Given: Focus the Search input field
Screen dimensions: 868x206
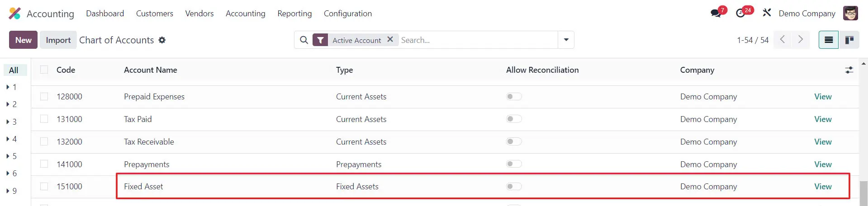Looking at the screenshot, I should tap(477, 40).
